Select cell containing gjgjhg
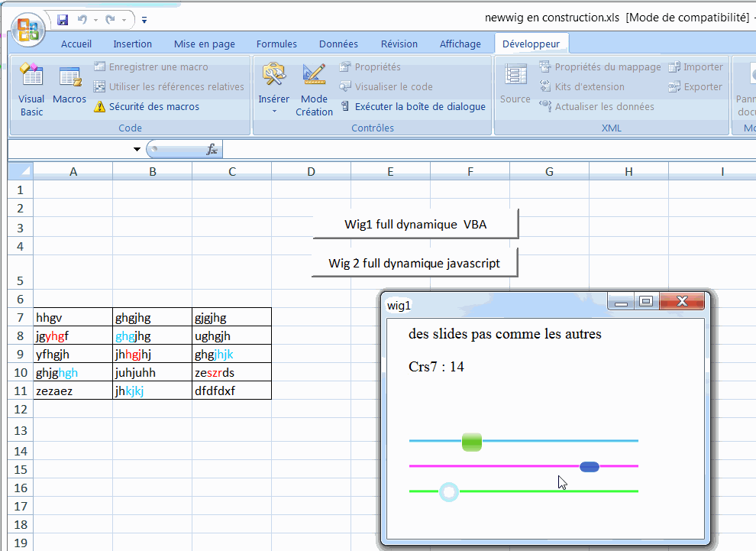The height and width of the screenshot is (551, 756). pos(232,317)
